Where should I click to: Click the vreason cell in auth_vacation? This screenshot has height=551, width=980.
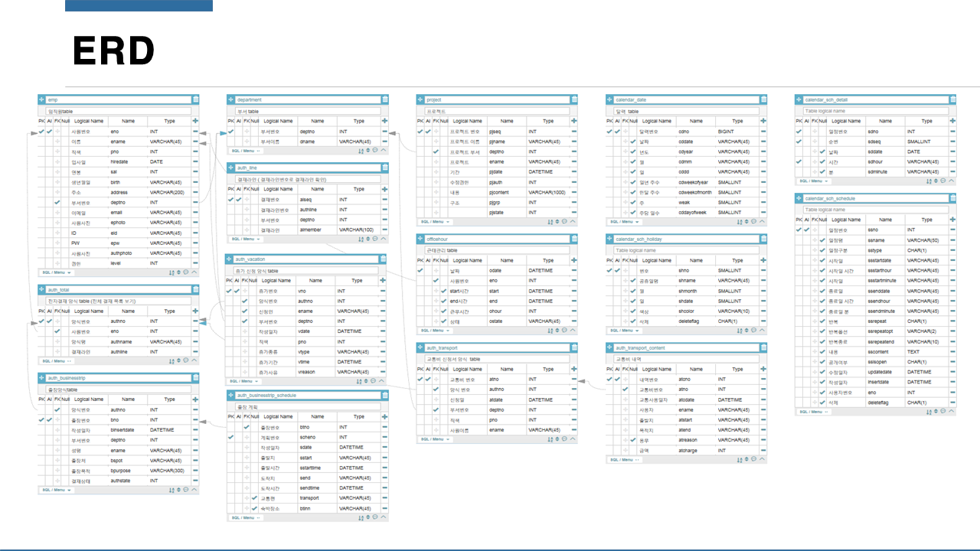point(315,371)
